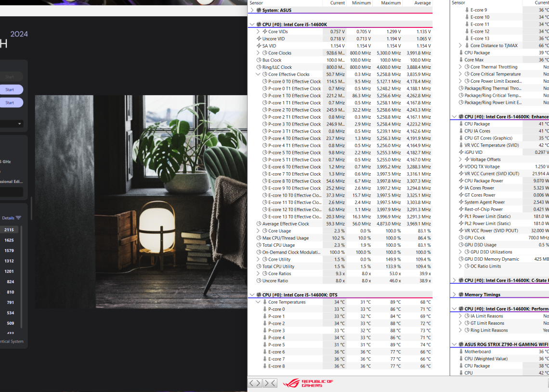This screenshot has height=392, width=549.
Task: Click the upper blue Start button in Cinebench
Action: 11,89
